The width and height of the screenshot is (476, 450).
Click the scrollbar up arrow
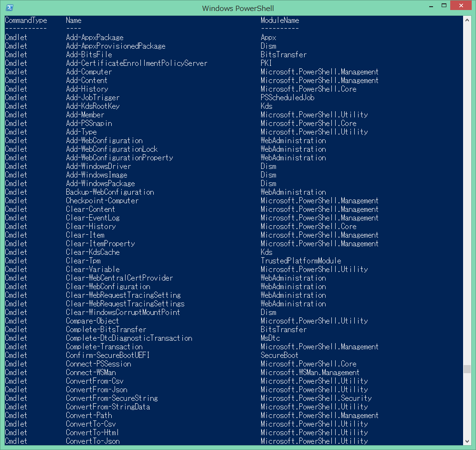(x=467, y=21)
